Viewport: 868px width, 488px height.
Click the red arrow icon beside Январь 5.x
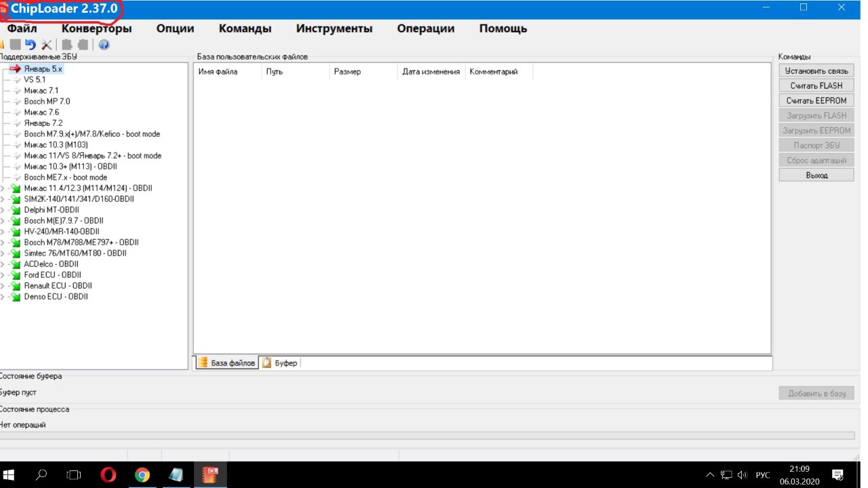click(16, 69)
